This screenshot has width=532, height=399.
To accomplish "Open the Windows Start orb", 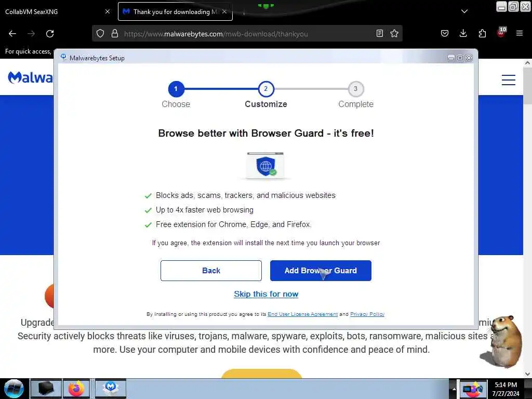I will [14, 389].
